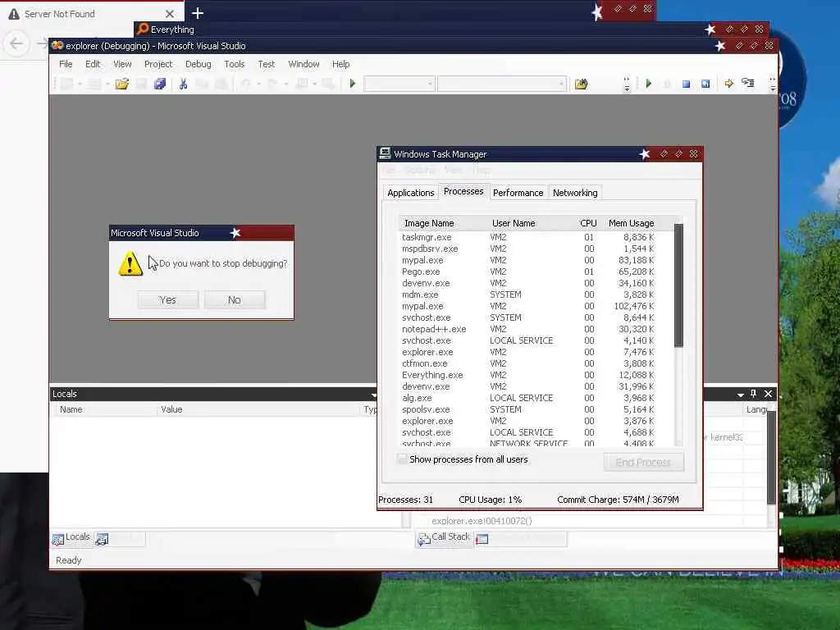Select alg.exe process row

527,398
